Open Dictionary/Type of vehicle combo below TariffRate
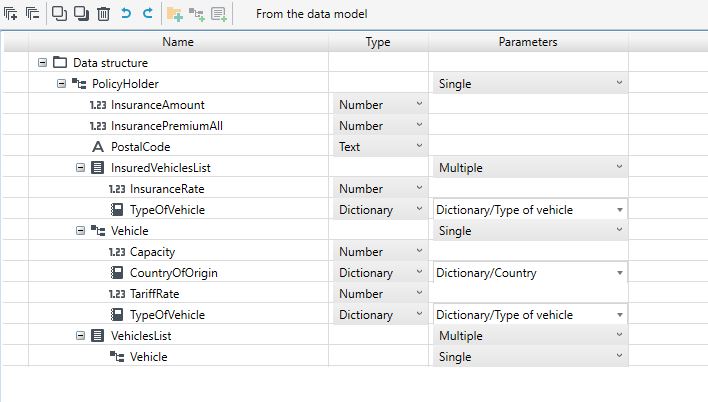 (530, 315)
